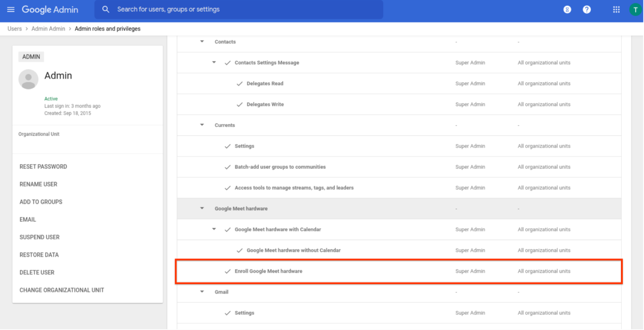
Task: Go to Admin Admin breadcrumb
Action: coord(48,29)
